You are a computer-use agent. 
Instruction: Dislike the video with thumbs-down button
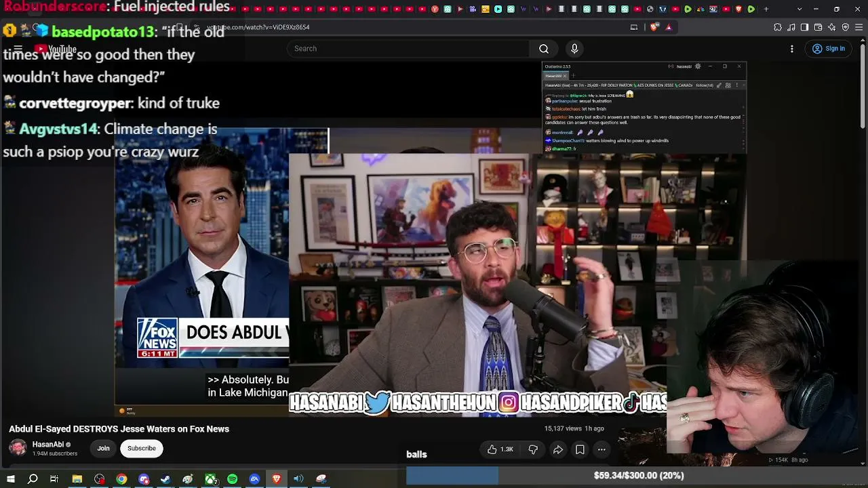pos(533,449)
